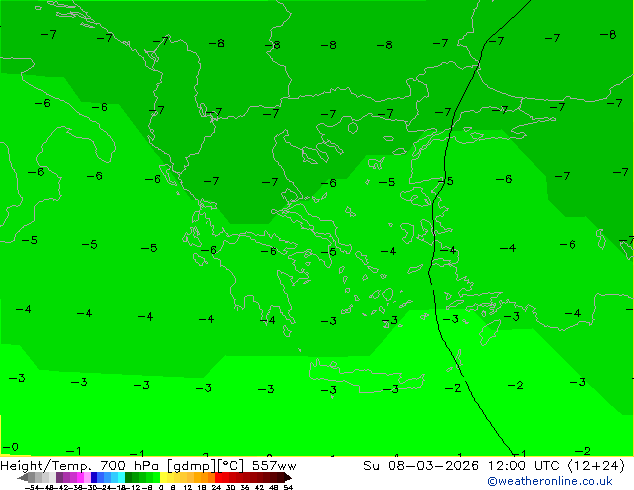Viewport: 634px width, 490px height.
Task: Click the '[°C]' unit label
Action: coord(231,466)
